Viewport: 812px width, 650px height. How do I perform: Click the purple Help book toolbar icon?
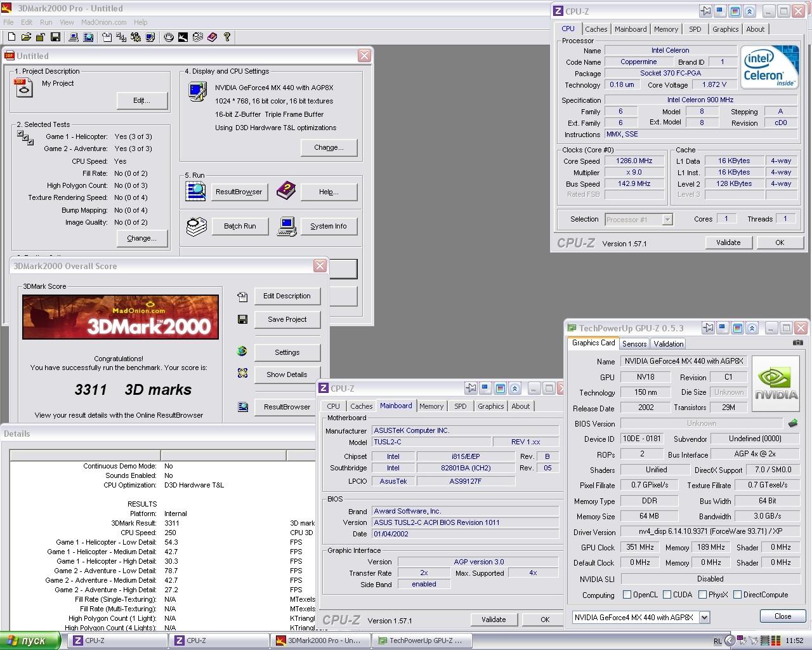tap(212, 37)
